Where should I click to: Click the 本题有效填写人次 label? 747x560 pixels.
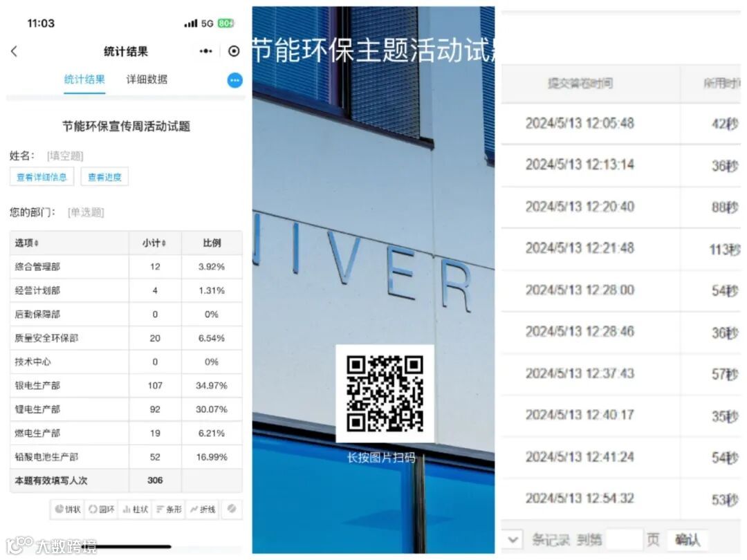pyautogui.click(x=51, y=480)
